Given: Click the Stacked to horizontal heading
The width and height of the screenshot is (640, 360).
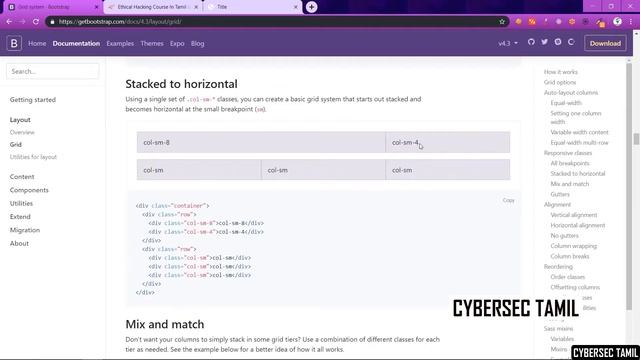Looking at the screenshot, I should (181, 84).
